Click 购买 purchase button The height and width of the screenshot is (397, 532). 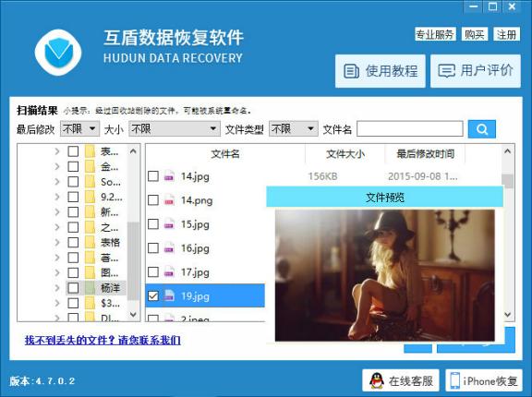tap(475, 34)
